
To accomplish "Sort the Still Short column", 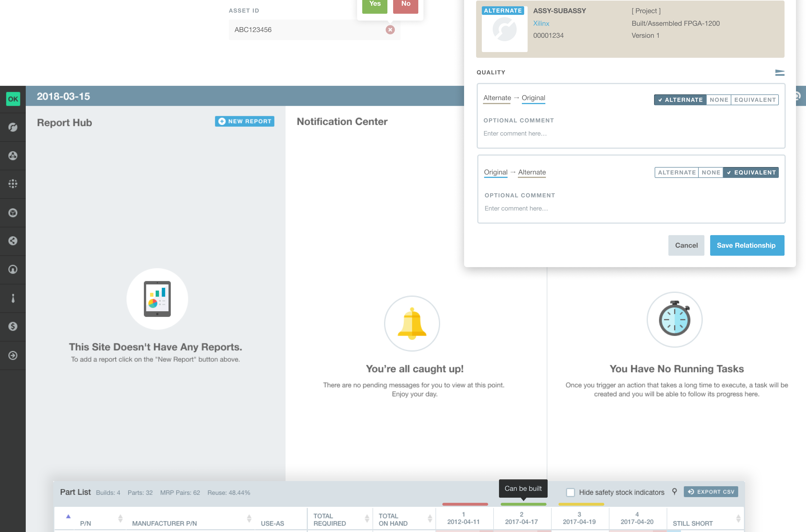I will [738, 519].
